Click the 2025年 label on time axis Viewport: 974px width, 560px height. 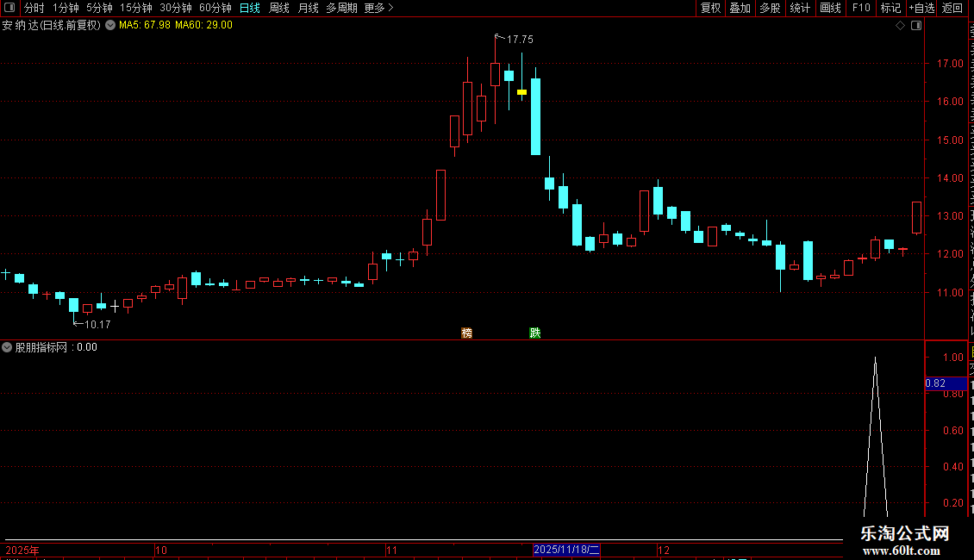pyautogui.click(x=22, y=551)
